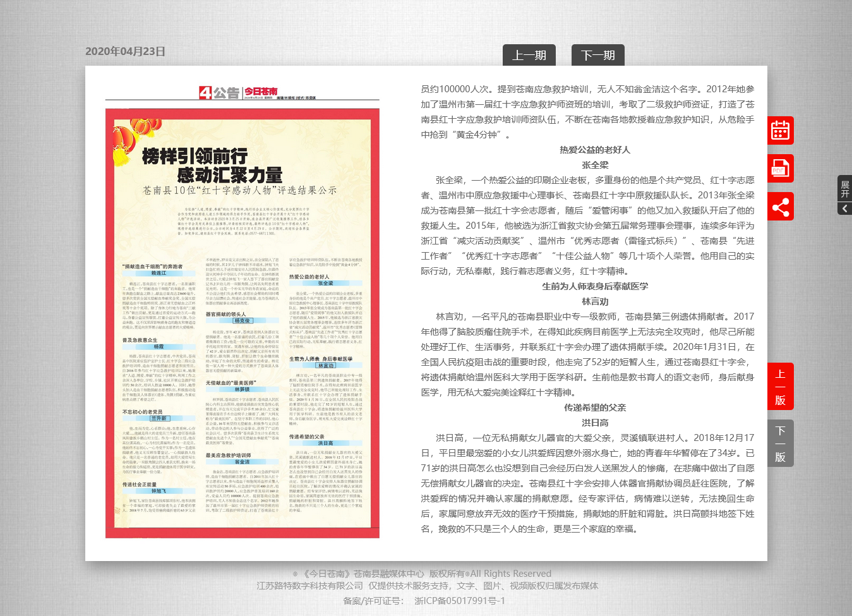Select the 林笋镁 article in newspaper
Screen dimensions: 852x616
pyautogui.click(x=242, y=389)
